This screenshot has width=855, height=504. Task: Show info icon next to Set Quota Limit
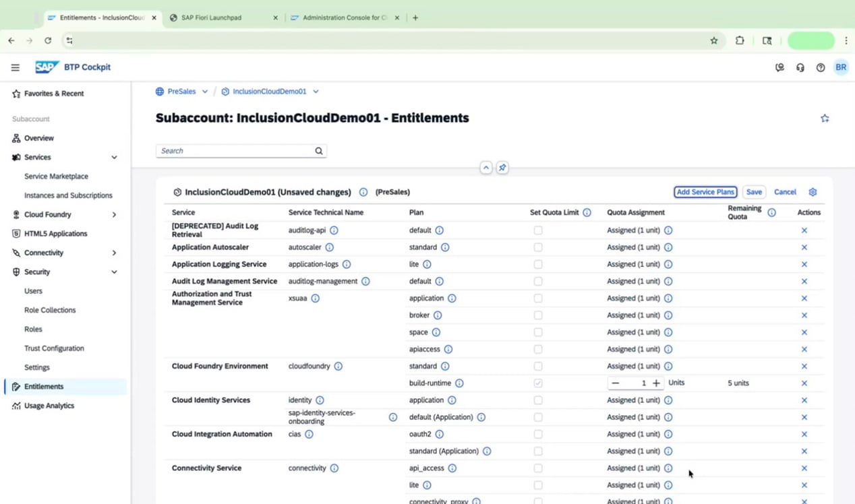(587, 212)
